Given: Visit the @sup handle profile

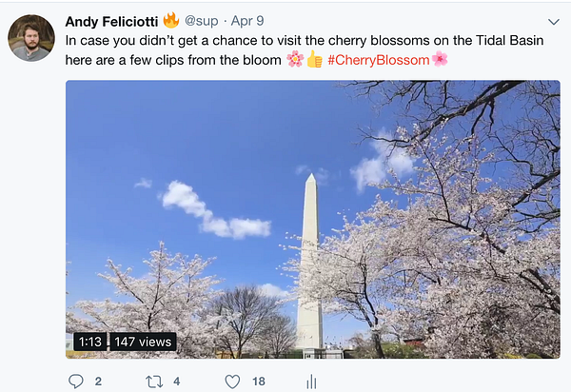Looking at the screenshot, I should point(202,20).
